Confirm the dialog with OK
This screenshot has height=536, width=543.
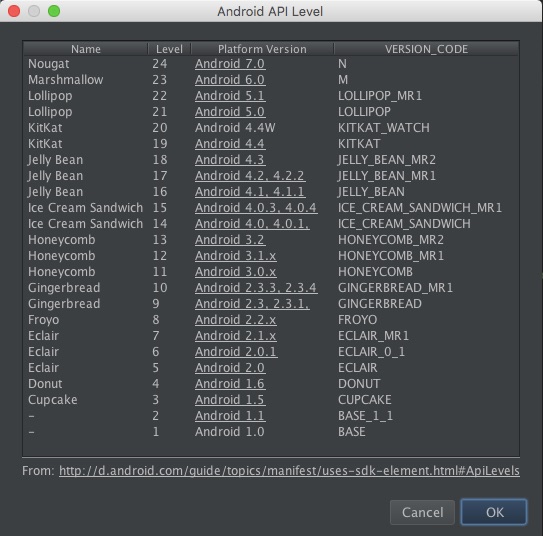[494, 512]
